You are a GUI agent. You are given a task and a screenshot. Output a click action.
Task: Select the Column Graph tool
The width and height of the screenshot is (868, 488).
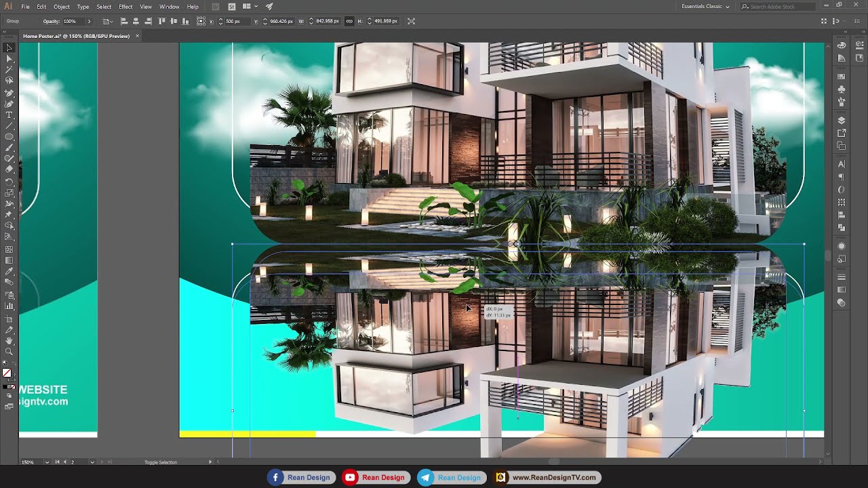[9, 306]
